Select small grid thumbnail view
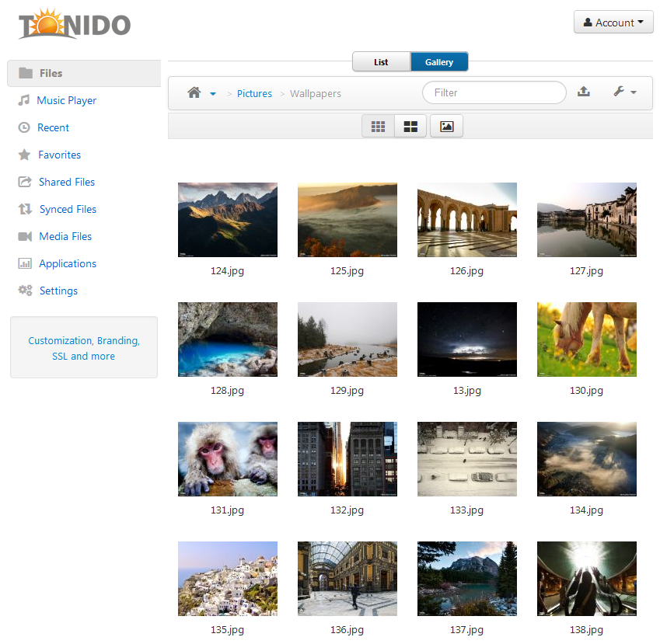Screen dimensions: 660x644 378,126
